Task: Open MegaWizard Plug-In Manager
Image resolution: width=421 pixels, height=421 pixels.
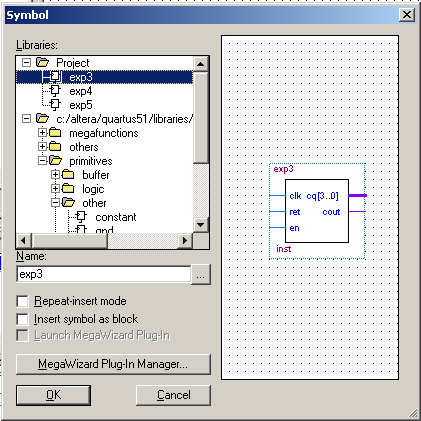Action: (x=113, y=364)
